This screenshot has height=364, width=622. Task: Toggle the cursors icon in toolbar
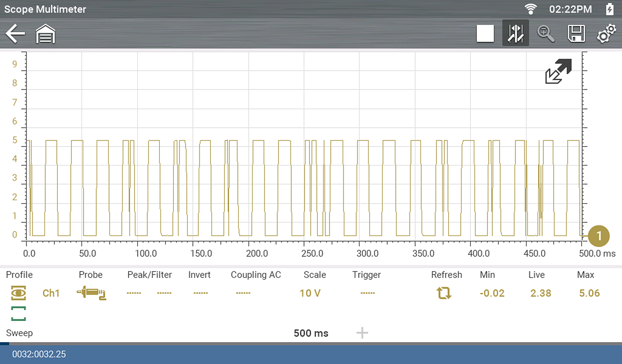pos(515,33)
